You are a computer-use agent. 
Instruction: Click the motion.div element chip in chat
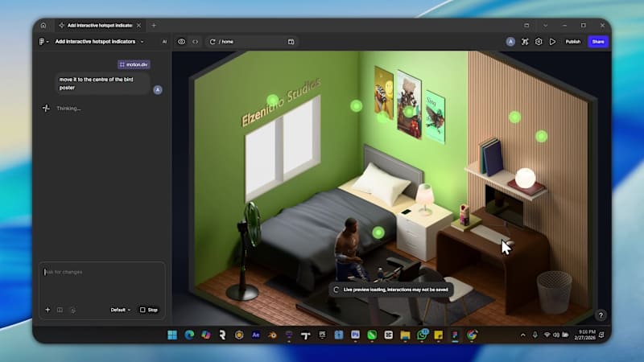[134, 64]
